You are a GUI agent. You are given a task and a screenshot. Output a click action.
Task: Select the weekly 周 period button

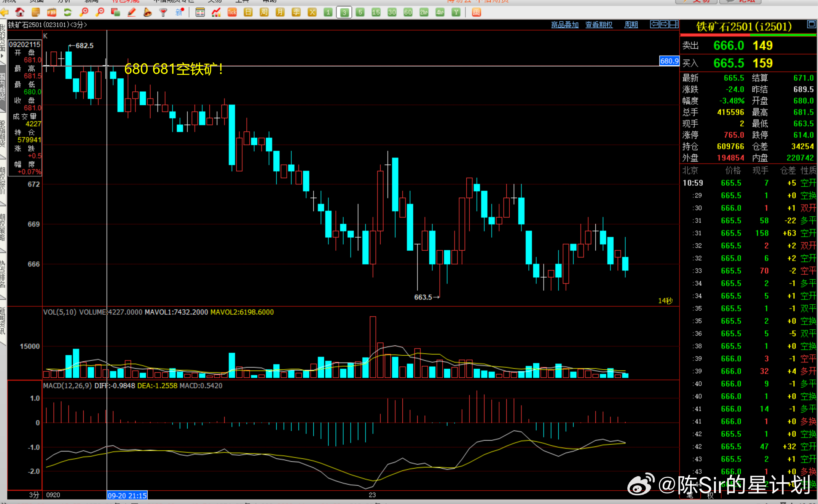[x=264, y=12]
